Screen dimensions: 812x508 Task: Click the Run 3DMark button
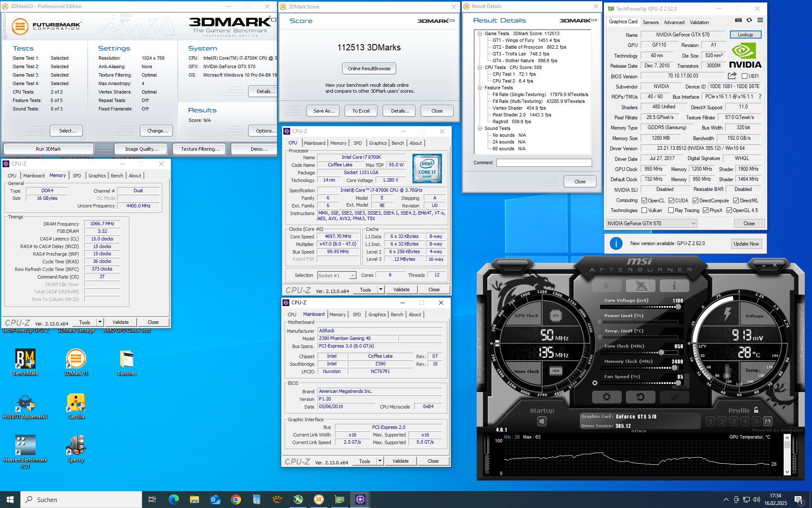(48, 149)
